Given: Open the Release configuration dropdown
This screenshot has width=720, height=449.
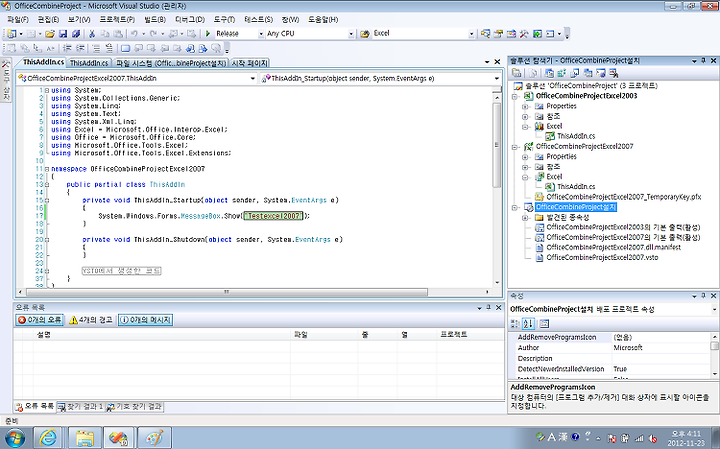Looking at the screenshot, I should coord(261,34).
